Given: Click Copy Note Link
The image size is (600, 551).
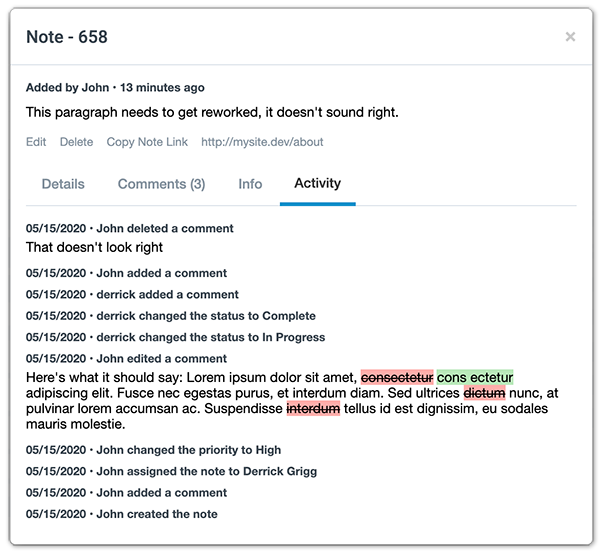Looking at the screenshot, I should click(147, 142).
